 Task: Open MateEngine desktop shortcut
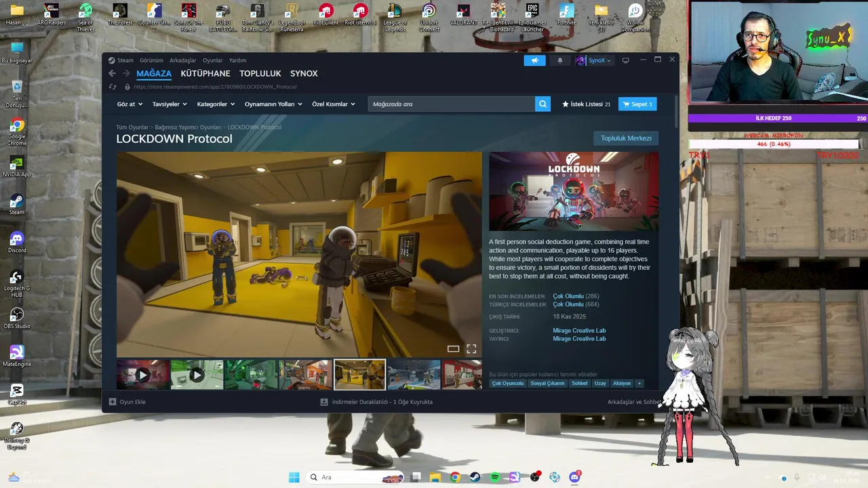pyautogui.click(x=17, y=356)
